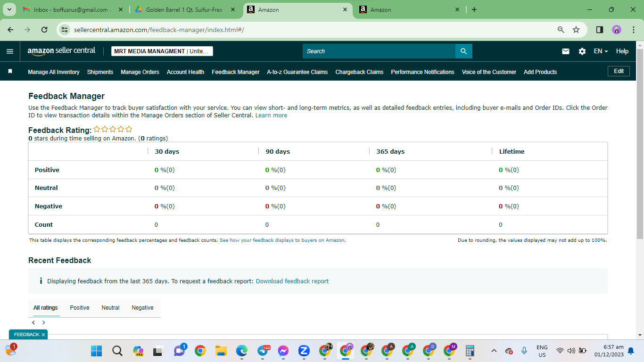Open 'See how your feedback displays to buyers' link
The height and width of the screenshot is (362, 644).
282,240
